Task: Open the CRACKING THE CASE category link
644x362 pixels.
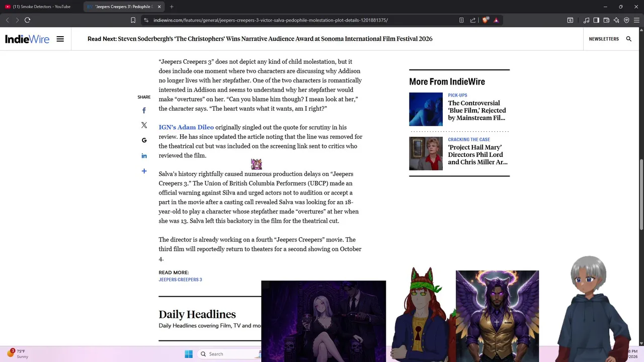Action: click(x=469, y=139)
